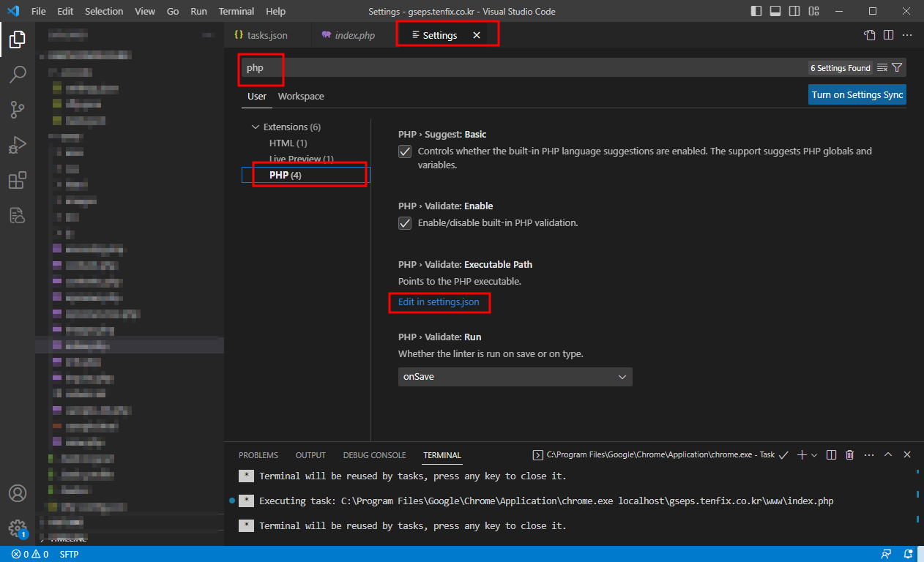
Task: Select the TERMINAL panel tab
Action: pyautogui.click(x=442, y=455)
